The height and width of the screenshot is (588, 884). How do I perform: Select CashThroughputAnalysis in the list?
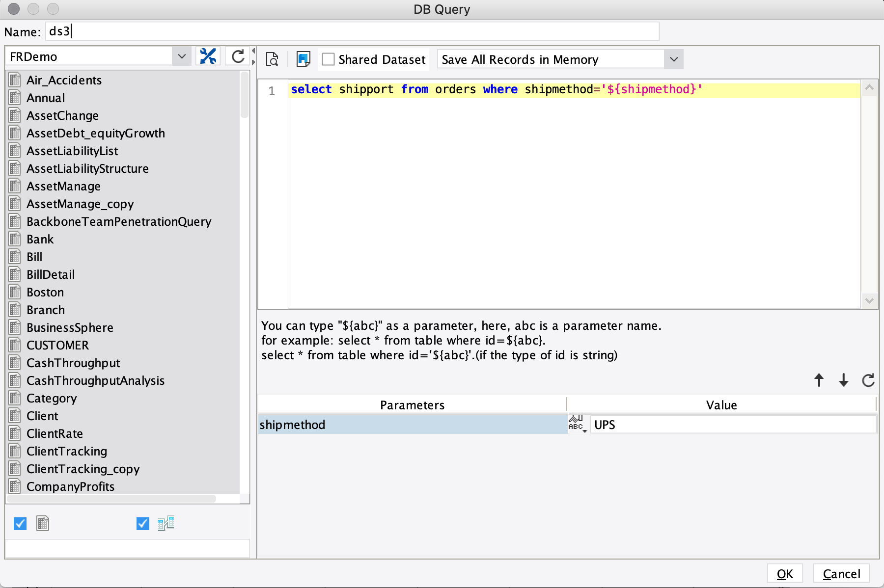[95, 380]
